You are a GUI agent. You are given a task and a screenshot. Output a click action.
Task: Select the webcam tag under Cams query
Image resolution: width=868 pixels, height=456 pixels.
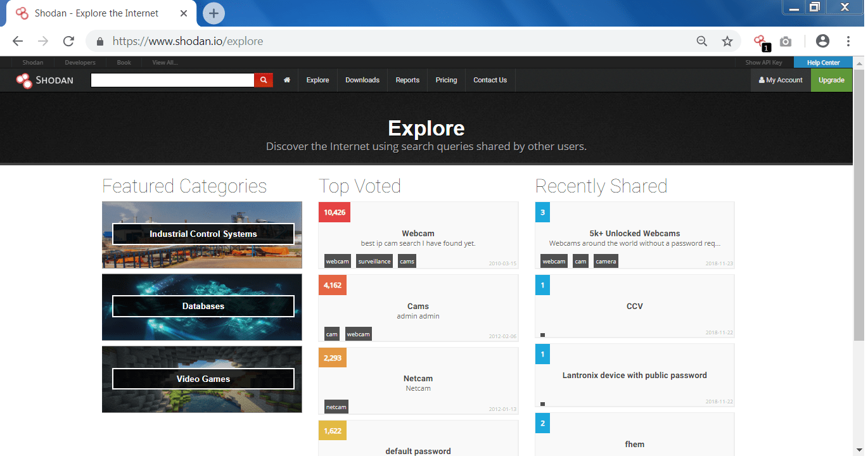359,334
